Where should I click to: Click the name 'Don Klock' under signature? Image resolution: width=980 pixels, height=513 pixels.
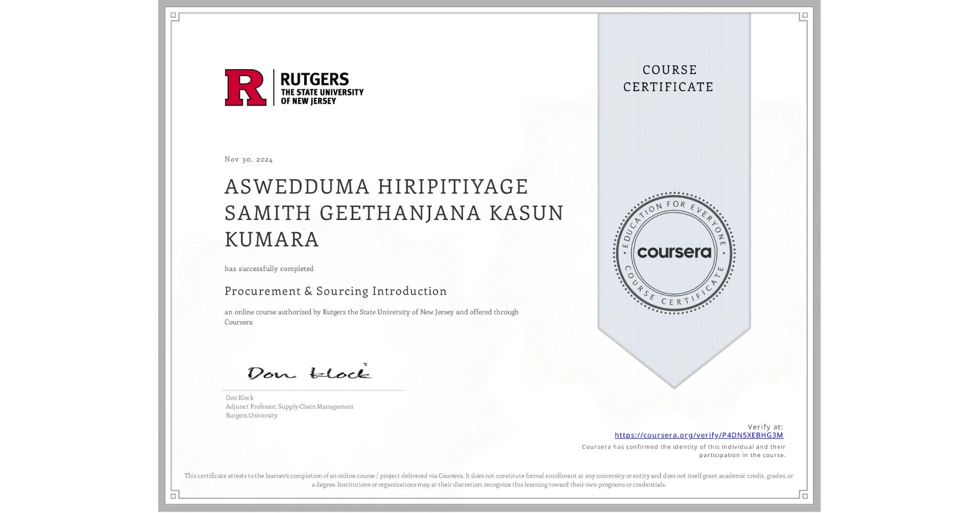(x=239, y=397)
